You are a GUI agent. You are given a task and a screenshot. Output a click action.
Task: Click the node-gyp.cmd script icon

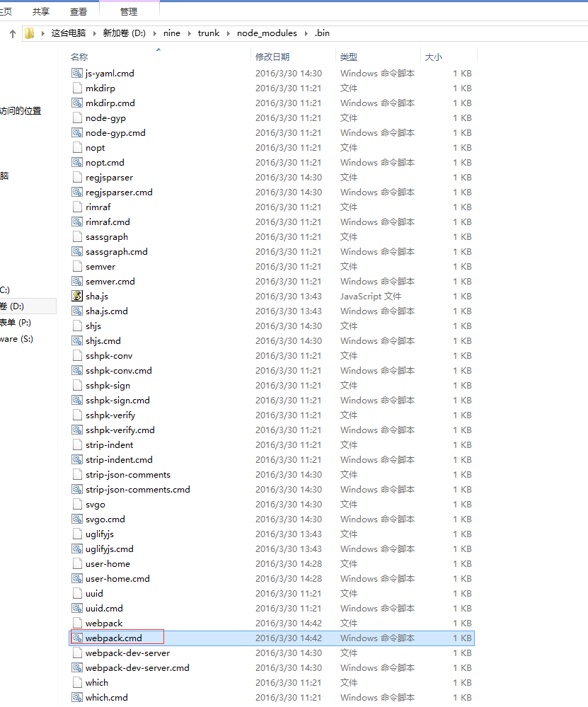[77, 132]
